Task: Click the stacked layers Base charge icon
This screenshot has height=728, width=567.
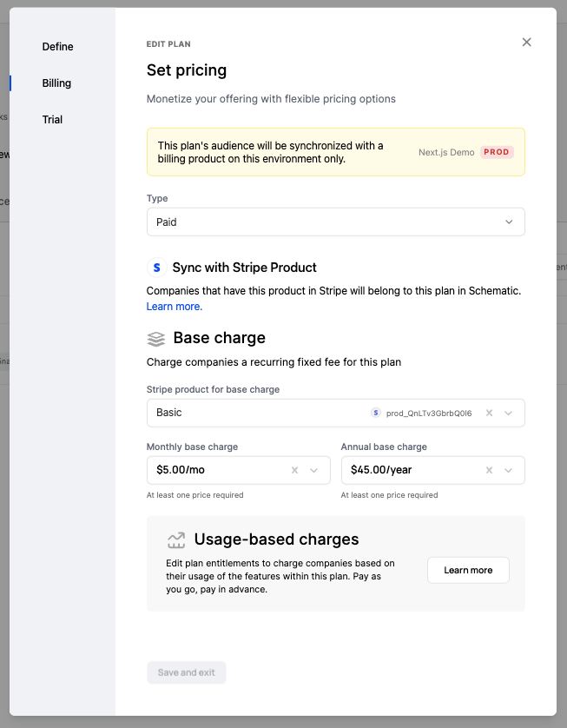Action: pos(156,339)
